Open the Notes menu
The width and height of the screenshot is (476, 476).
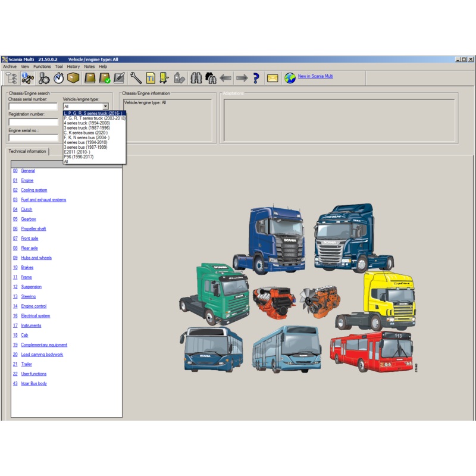point(89,67)
